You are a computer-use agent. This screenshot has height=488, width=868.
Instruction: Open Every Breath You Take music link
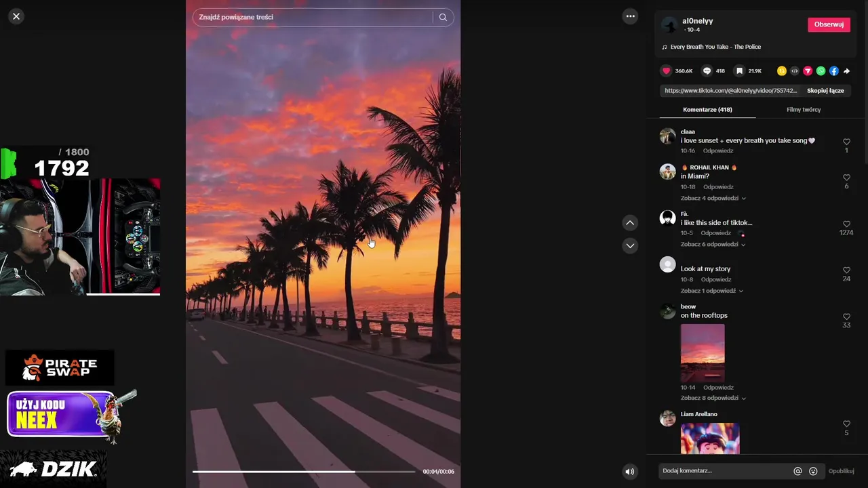coord(715,47)
